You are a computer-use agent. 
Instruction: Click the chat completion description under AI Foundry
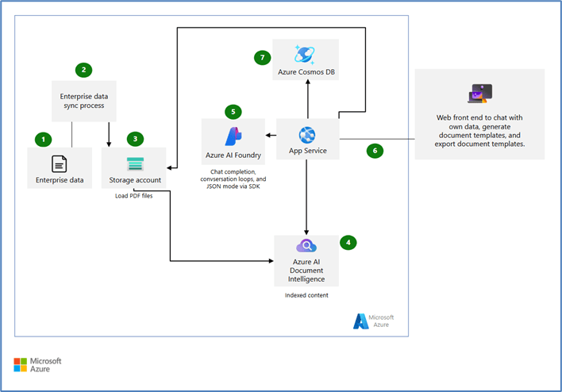pyautogui.click(x=233, y=179)
